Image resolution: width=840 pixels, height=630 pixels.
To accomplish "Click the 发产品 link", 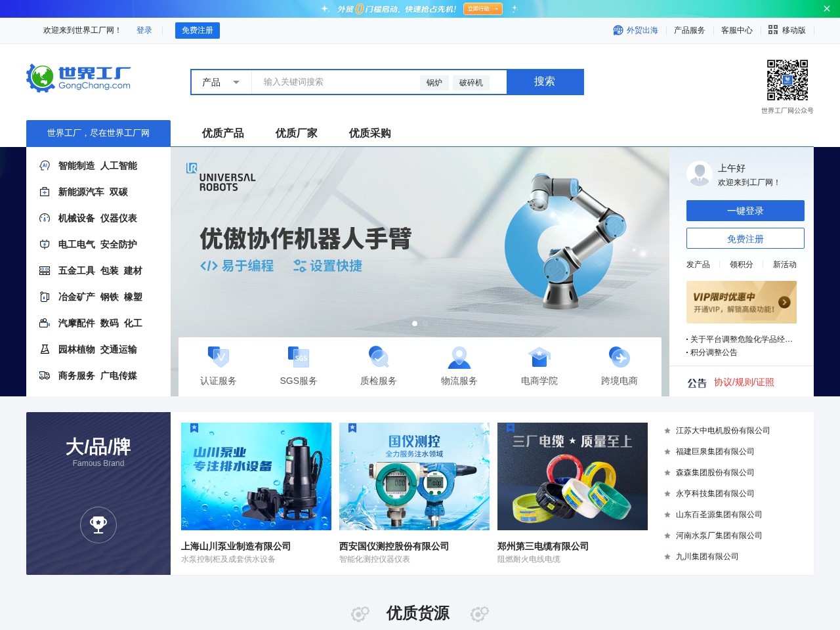I will click(698, 264).
